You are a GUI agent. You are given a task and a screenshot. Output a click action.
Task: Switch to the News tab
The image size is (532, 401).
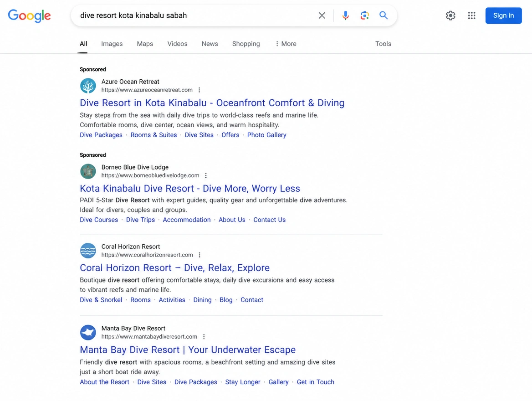[x=210, y=44]
